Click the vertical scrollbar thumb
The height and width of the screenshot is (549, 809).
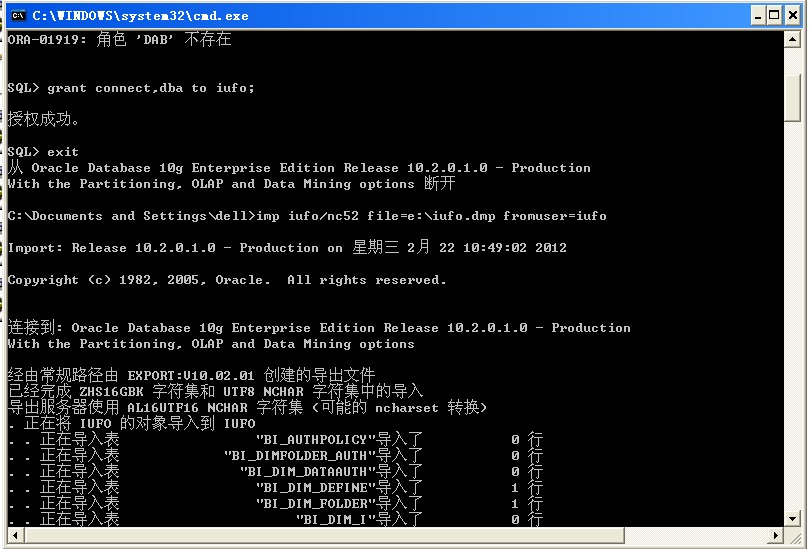[x=792, y=98]
